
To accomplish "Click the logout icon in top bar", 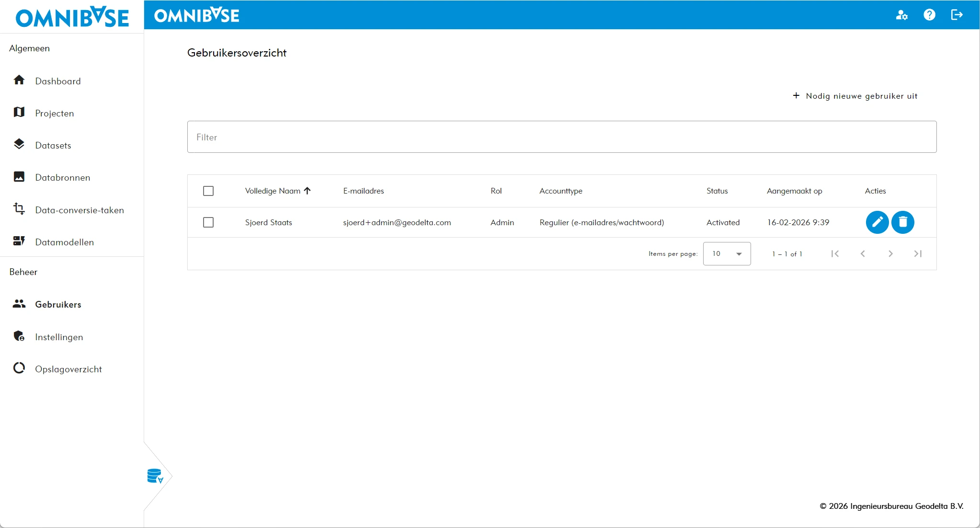I will (957, 15).
